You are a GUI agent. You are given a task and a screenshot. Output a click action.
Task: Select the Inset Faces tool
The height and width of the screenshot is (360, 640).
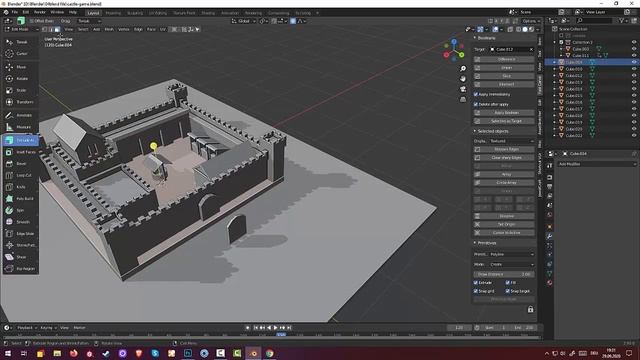click(20, 152)
